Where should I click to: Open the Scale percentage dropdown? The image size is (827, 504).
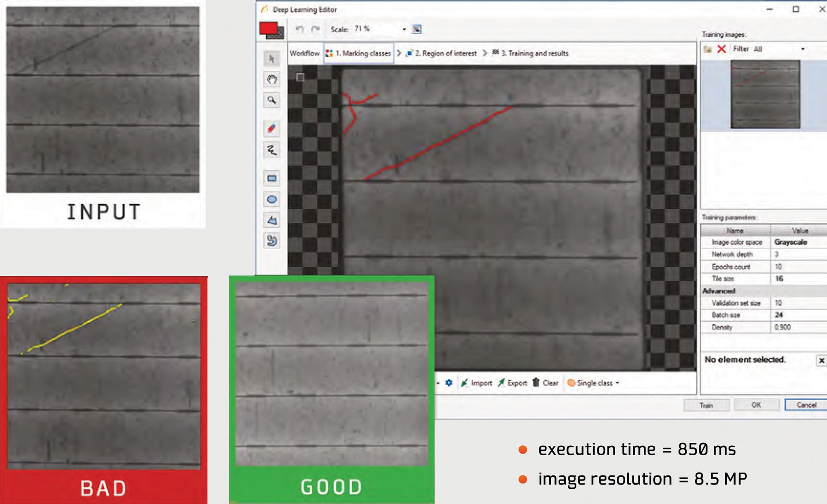(x=404, y=29)
